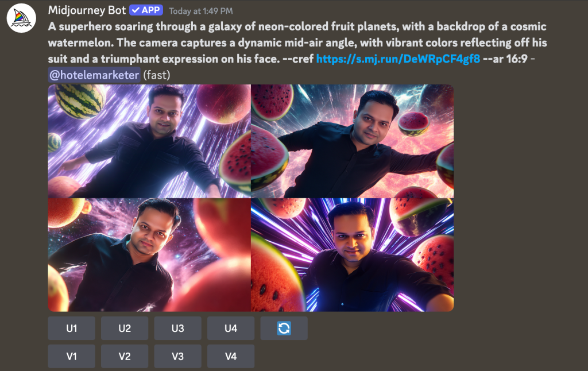
Task: Create variations of image one with V1
Action: [x=72, y=357]
